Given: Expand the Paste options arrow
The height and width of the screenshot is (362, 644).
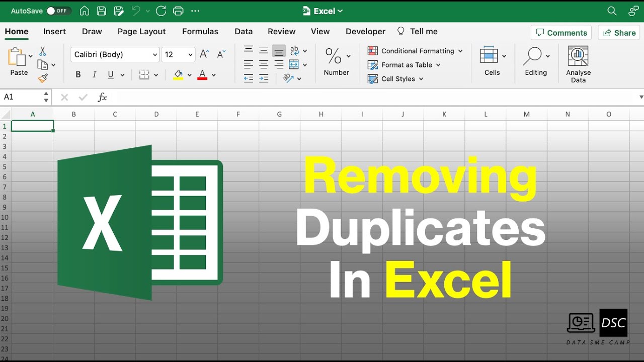Looking at the screenshot, I should pyautogui.click(x=31, y=56).
